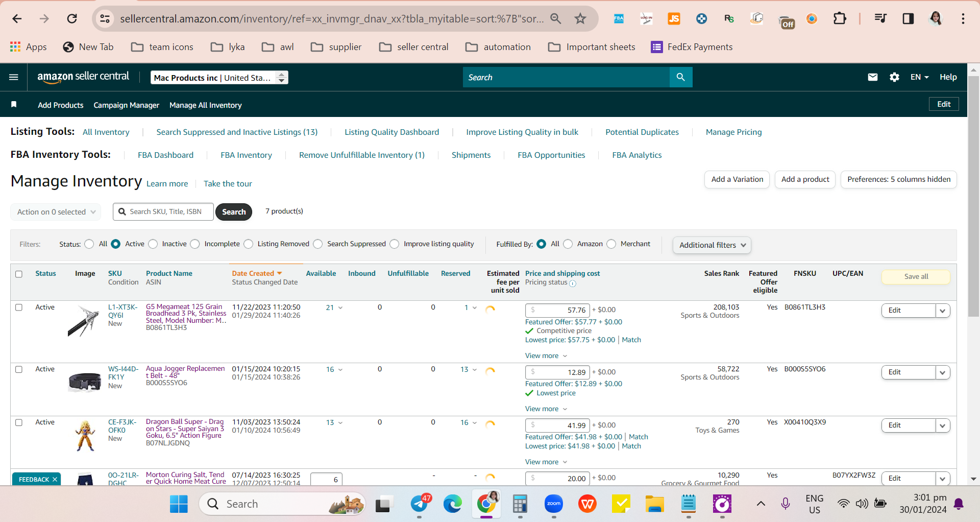
Task: Expand available quantity 21 chevron
Action: pos(340,307)
